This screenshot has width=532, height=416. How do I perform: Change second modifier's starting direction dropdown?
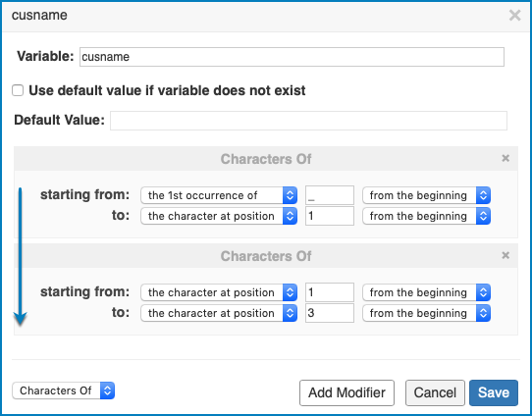click(426, 292)
